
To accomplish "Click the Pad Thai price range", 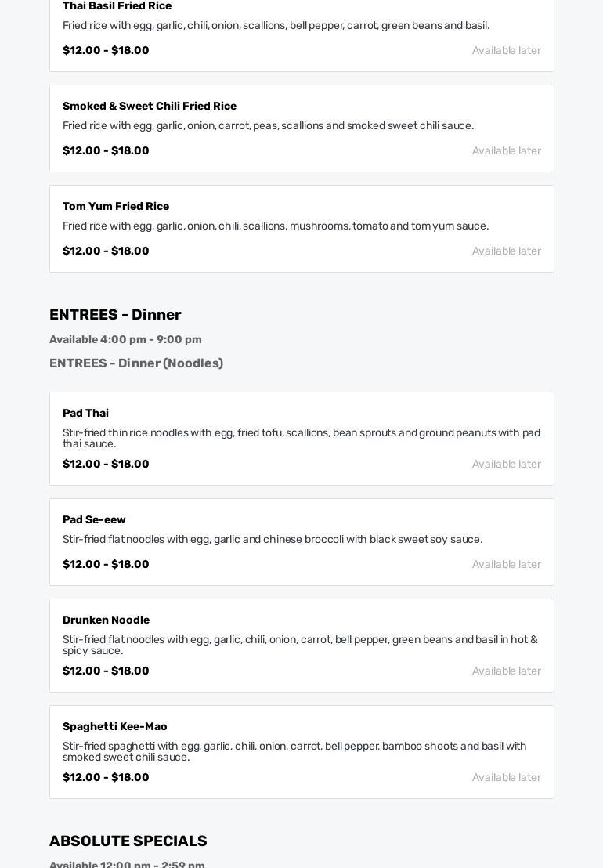I will [x=106, y=464].
